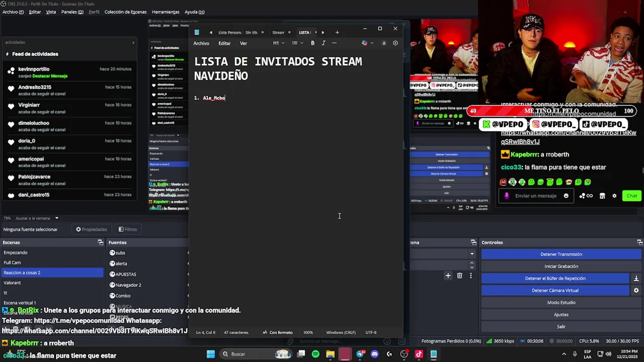Open Colección de Escenas menu in OBS

coord(125,12)
